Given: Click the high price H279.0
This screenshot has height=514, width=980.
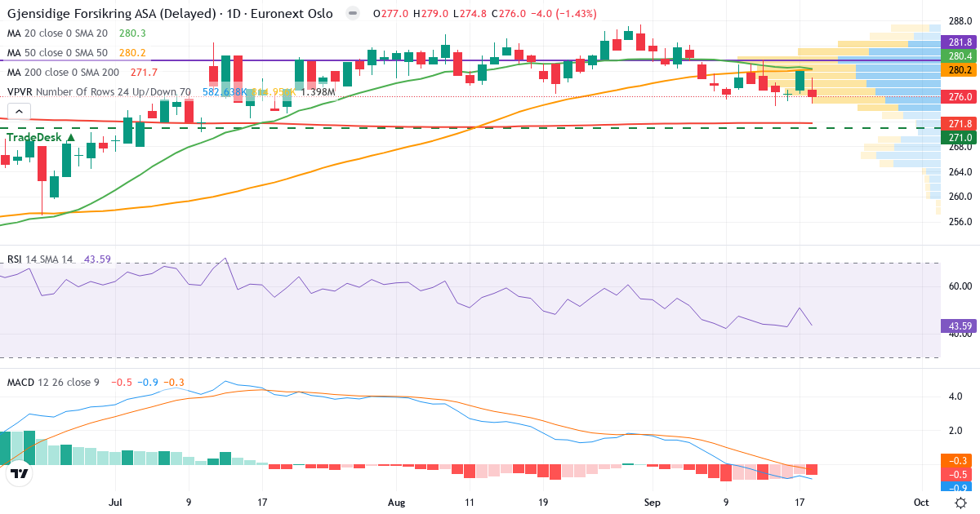Looking at the screenshot, I should coord(430,14).
